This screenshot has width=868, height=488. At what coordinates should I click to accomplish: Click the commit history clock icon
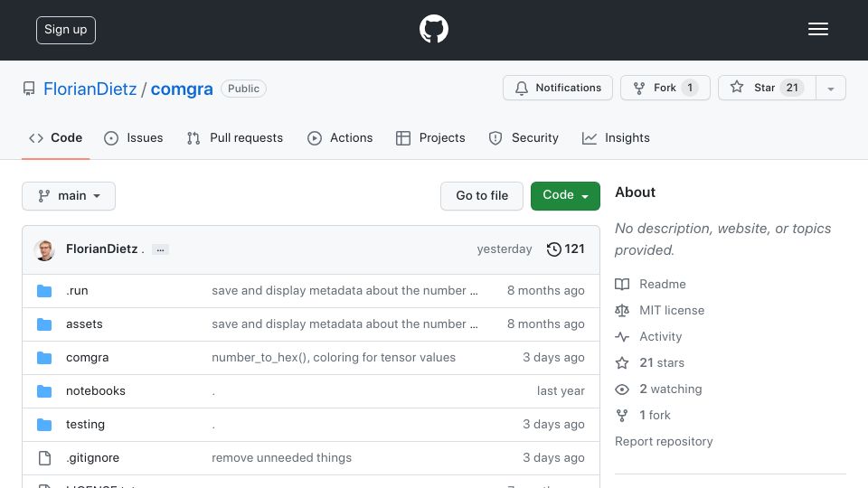pyautogui.click(x=553, y=249)
